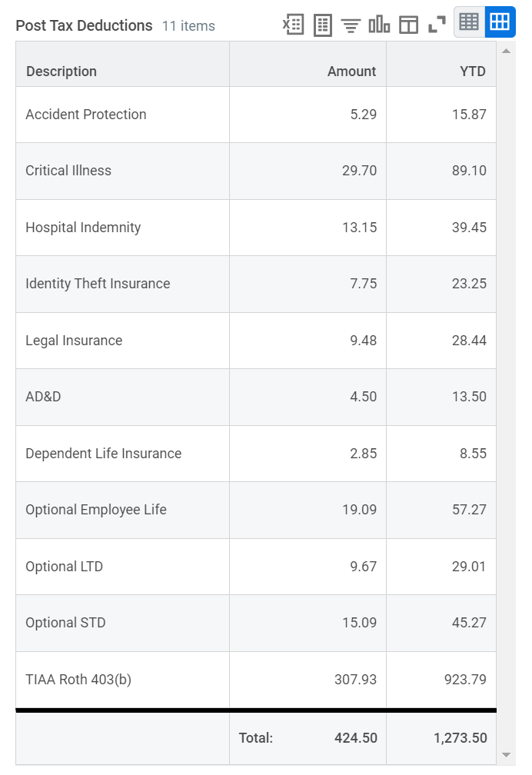Sort the Description column header
Screen dimensions: 532x775
pos(62,71)
